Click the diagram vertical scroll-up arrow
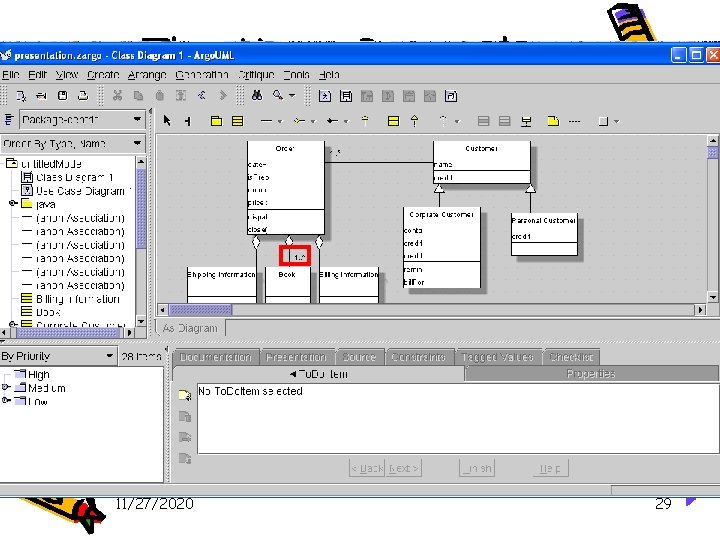This screenshot has height=540, width=720. coord(712,141)
